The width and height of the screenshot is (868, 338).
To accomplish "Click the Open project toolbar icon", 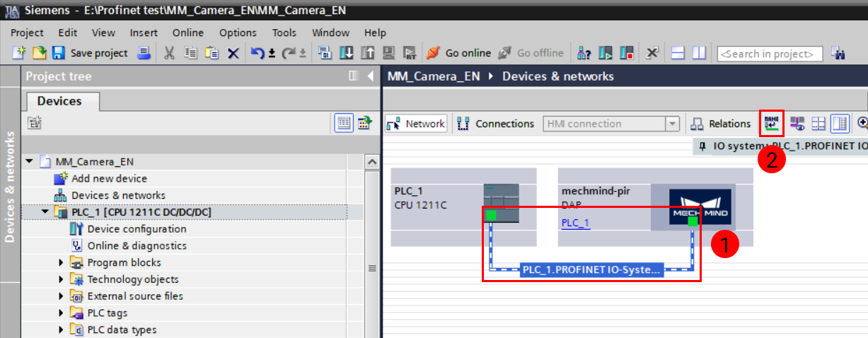I will (x=40, y=53).
